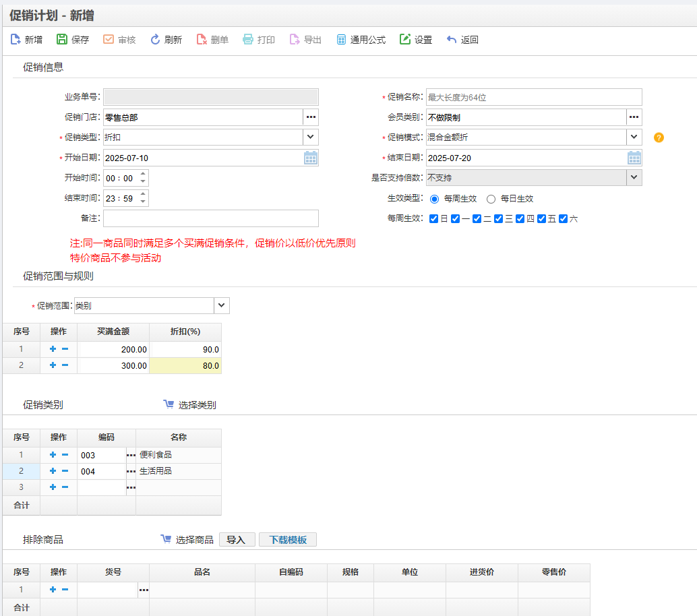Uncheck Saturday 六 checkbox
Viewport: 697px width, 616px height.
pos(564,218)
